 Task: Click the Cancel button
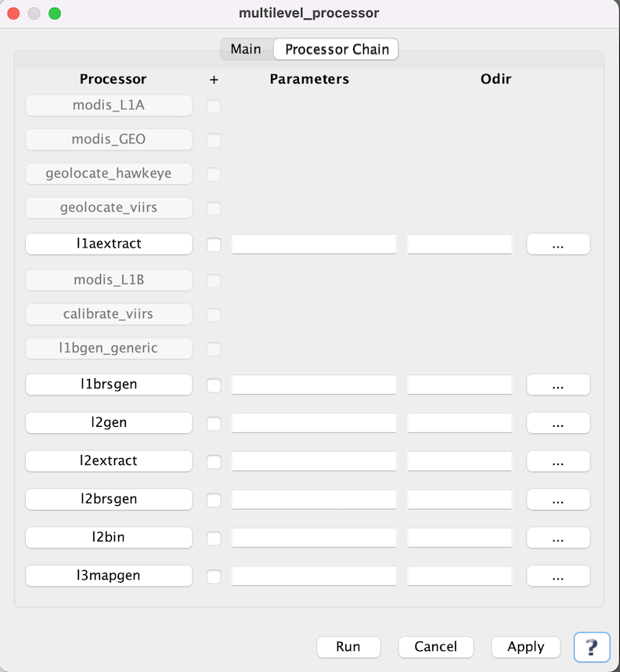click(x=435, y=647)
